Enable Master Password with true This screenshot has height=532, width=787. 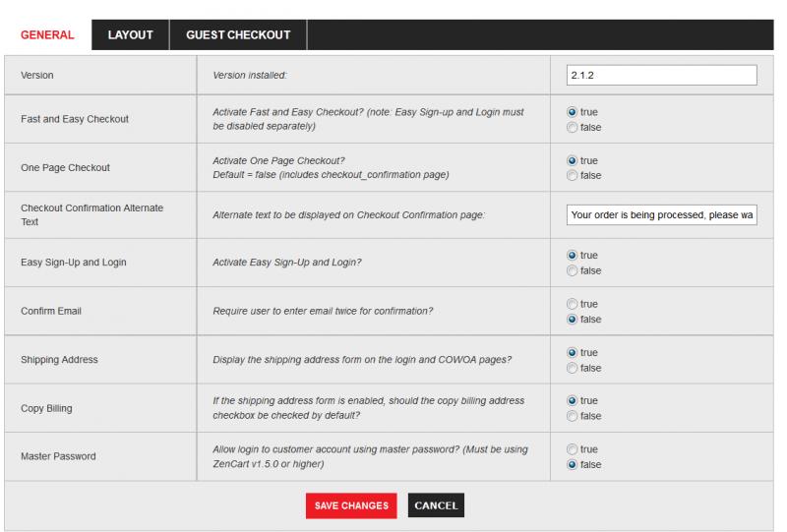click(x=572, y=449)
